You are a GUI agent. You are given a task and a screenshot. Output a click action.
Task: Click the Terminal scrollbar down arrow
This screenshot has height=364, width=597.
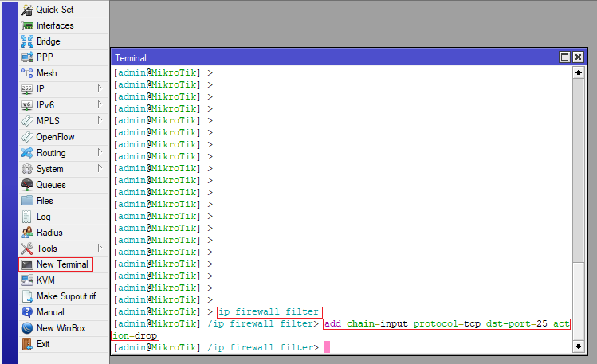pyautogui.click(x=579, y=346)
